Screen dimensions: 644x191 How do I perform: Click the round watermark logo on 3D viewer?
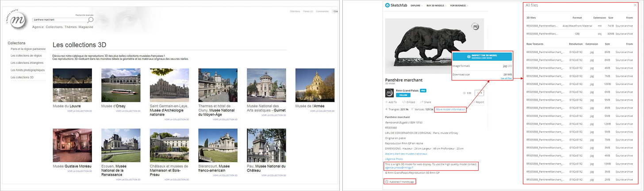coord(475,27)
